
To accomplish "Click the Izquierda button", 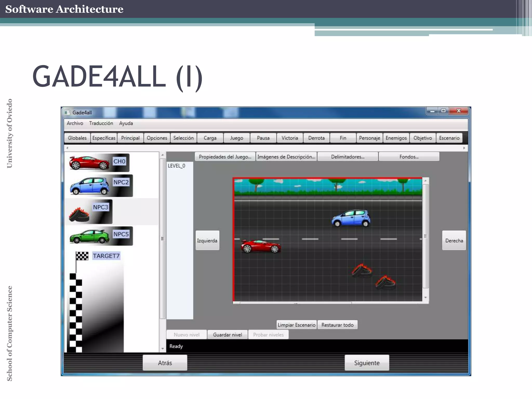I will (x=207, y=240).
